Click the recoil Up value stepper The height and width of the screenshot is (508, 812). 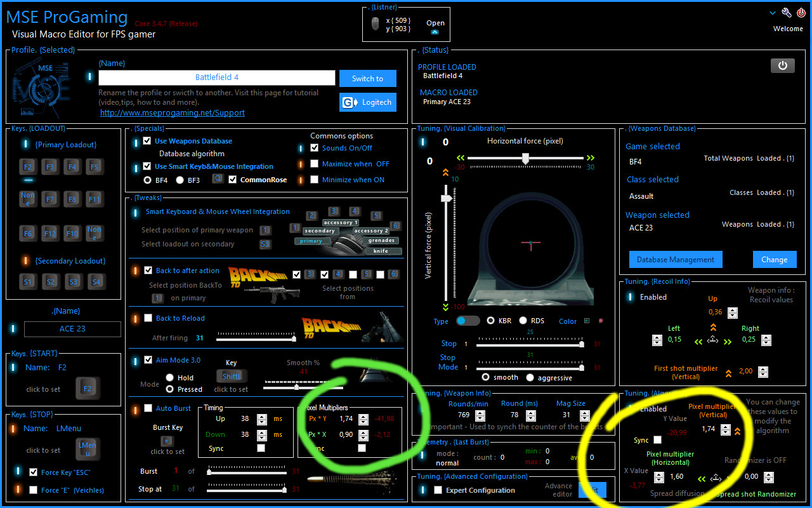(733, 312)
